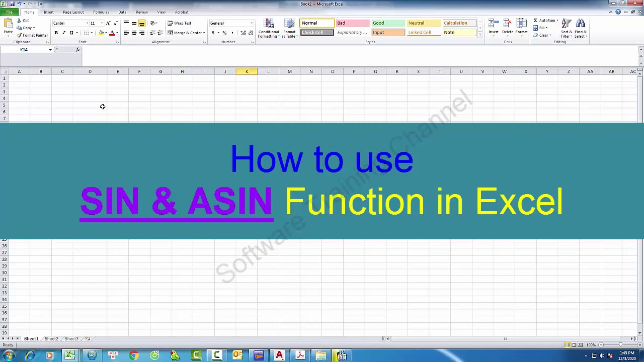This screenshot has height=362, width=644.
Task: Click the Orientation text rotation icon
Action: pyautogui.click(x=153, y=23)
